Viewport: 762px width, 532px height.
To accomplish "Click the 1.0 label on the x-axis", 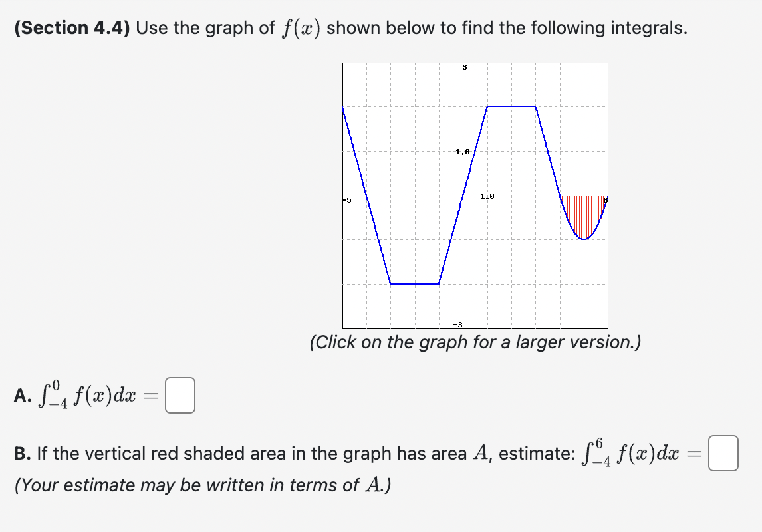I will (x=487, y=196).
